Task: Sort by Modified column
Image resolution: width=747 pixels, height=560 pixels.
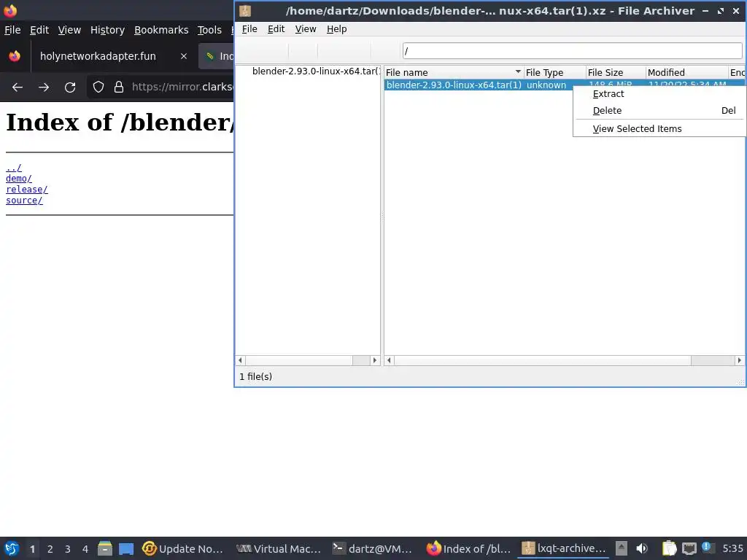Action: (x=686, y=72)
